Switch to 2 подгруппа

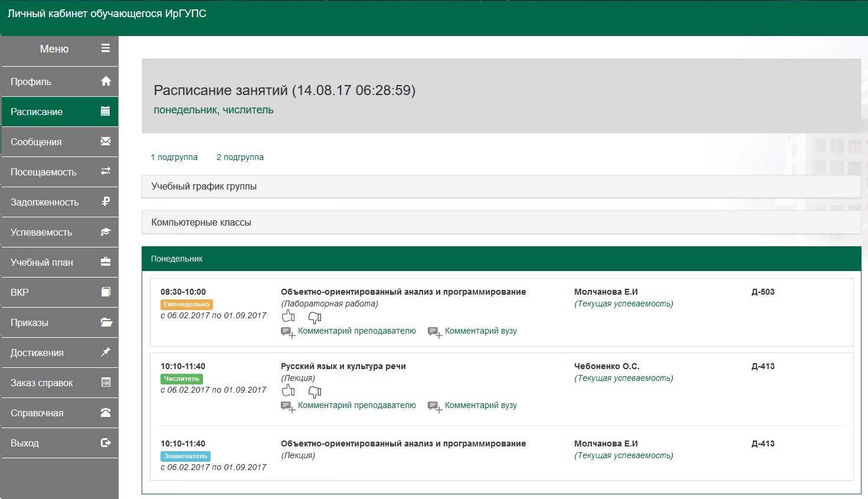(x=240, y=157)
